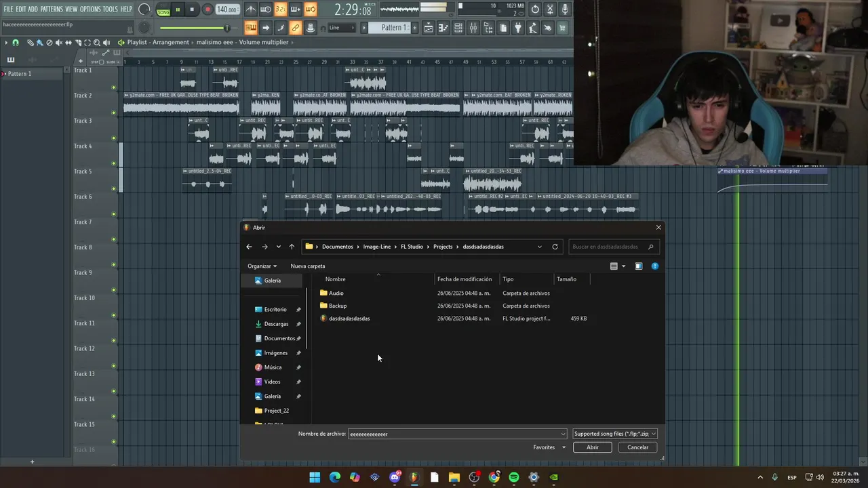Viewport: 868px width, 488px height.
Task: Go up one folder level in Abrir dialog
Action: tap(292, 247)
